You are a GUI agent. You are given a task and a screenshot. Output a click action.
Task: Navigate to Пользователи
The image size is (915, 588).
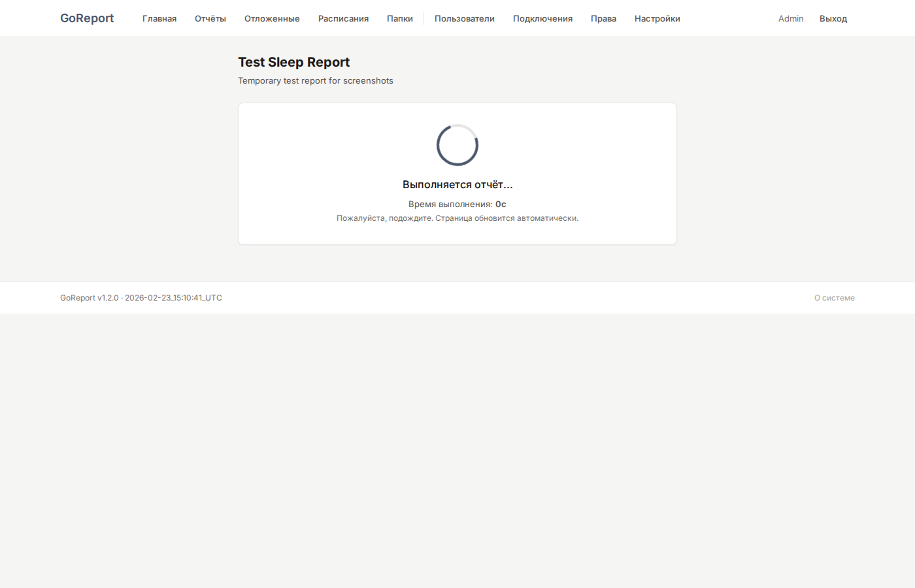464,18
